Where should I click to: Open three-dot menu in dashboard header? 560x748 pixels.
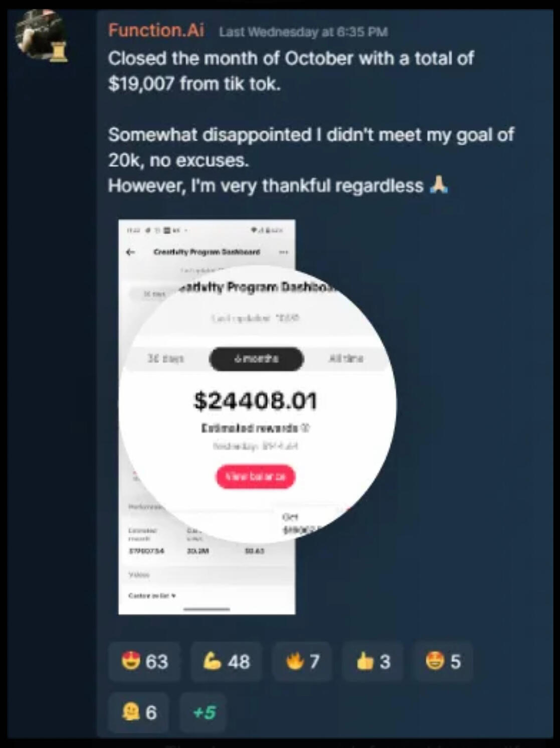click(x=284, y=252)
